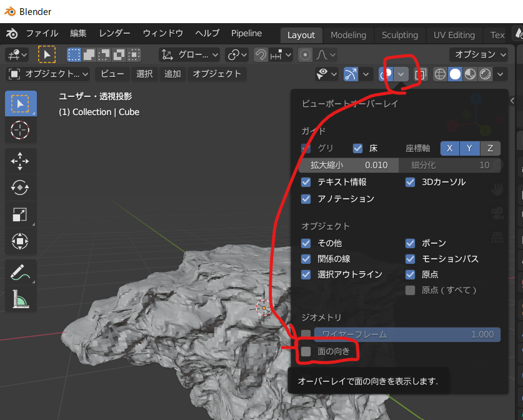Viewport: 523px width, 420px height.
Task: Switch to the Modeling workspace tab
Action: pos(348,35)
